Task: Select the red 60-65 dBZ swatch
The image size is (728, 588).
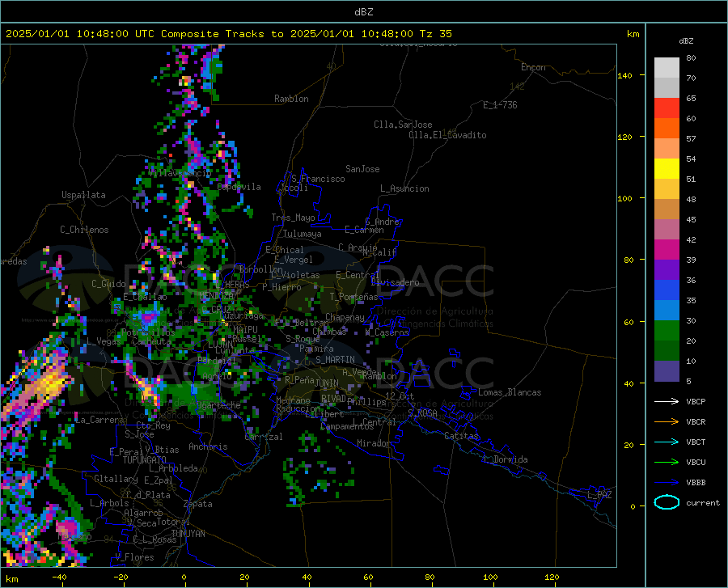Action: point(667,108)
